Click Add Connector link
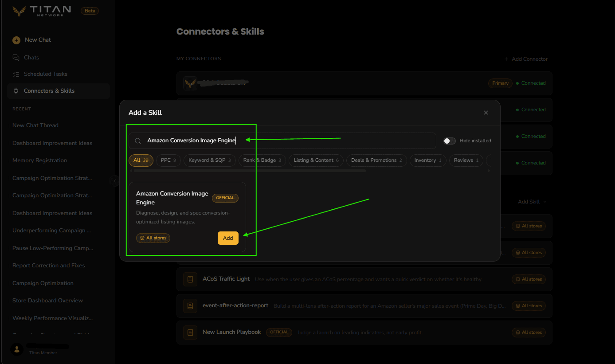 pos(526,59)
